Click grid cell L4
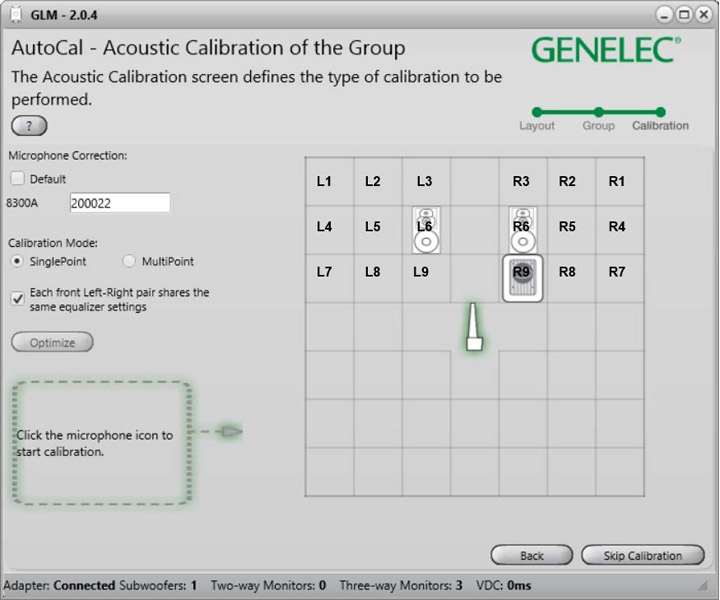This screenshot has width=720, height=600. point(329,230)
